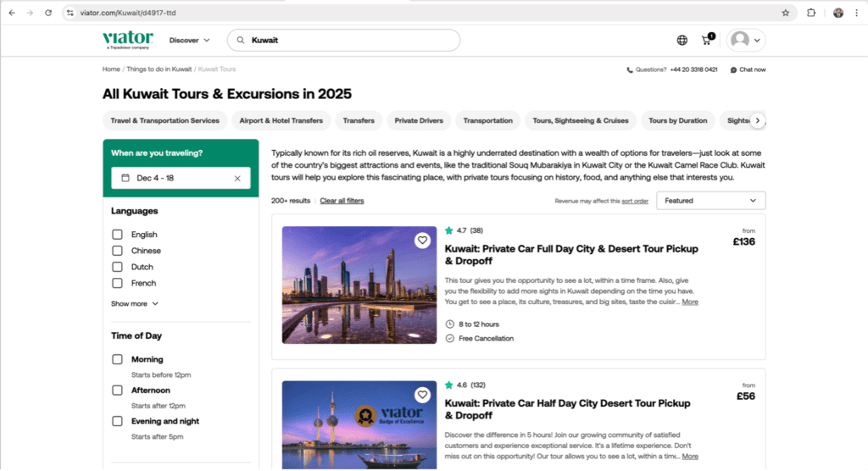Click the Viator logo
868x471 pixels.
pos(128,40)
